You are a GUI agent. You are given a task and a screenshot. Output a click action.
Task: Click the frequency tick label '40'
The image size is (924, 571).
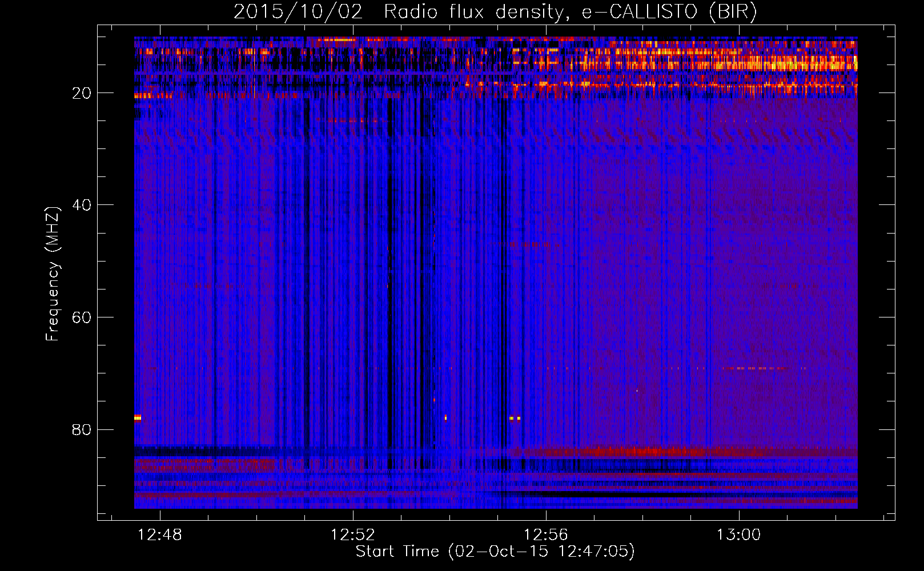[82, 205]
